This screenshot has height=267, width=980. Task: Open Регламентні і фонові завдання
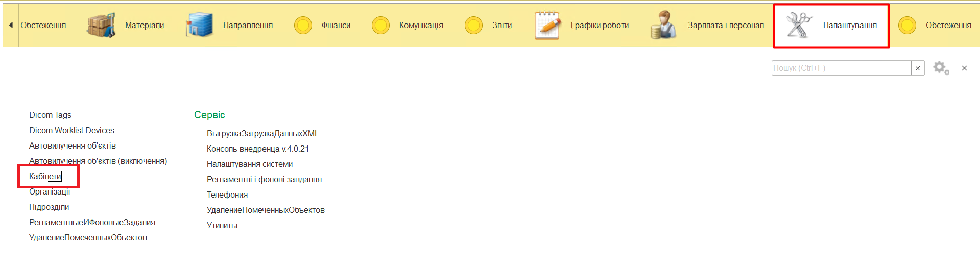264,179
